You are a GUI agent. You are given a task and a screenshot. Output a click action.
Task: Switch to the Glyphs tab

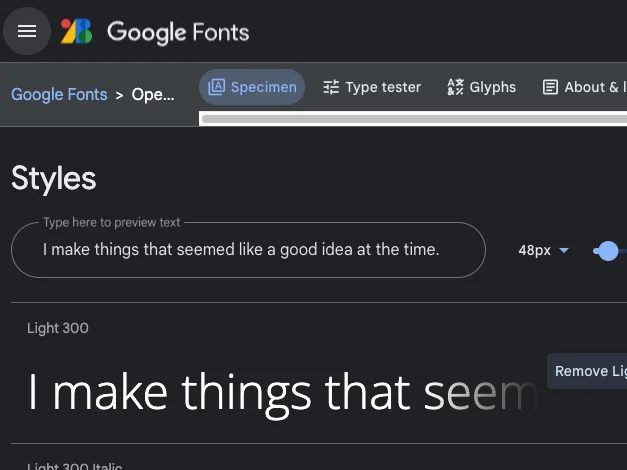[481, 87]
